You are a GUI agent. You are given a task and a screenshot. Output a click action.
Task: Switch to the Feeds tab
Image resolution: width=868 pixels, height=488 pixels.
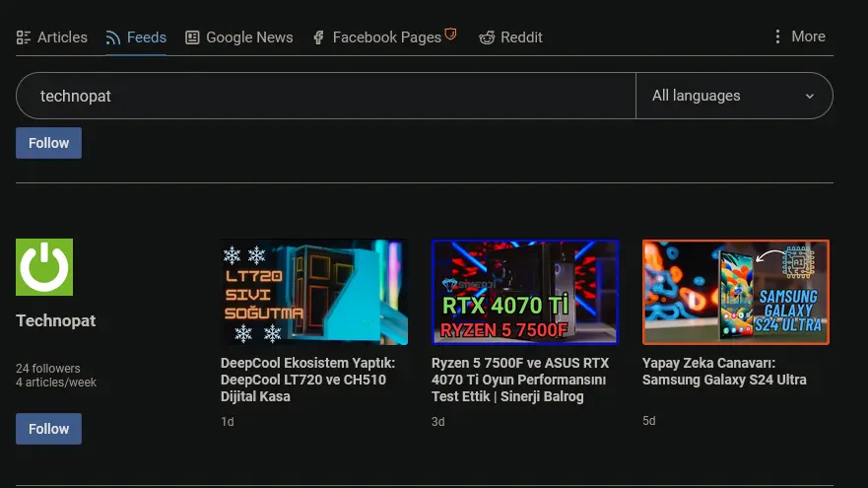(x=136, y=37)
